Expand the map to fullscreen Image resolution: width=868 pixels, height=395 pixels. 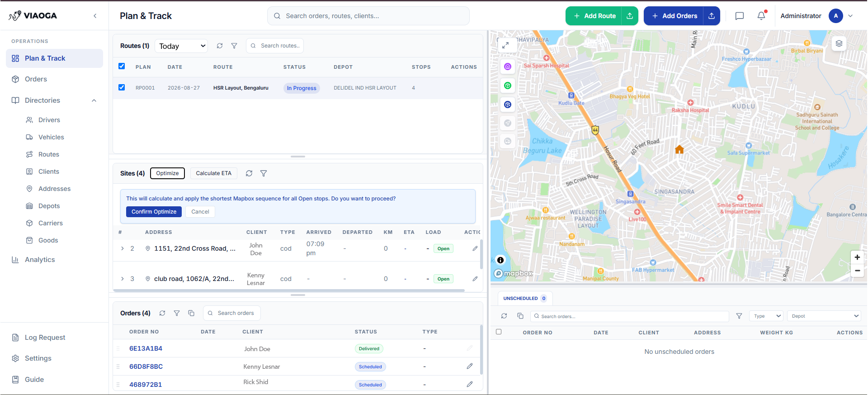click(505, 45)
